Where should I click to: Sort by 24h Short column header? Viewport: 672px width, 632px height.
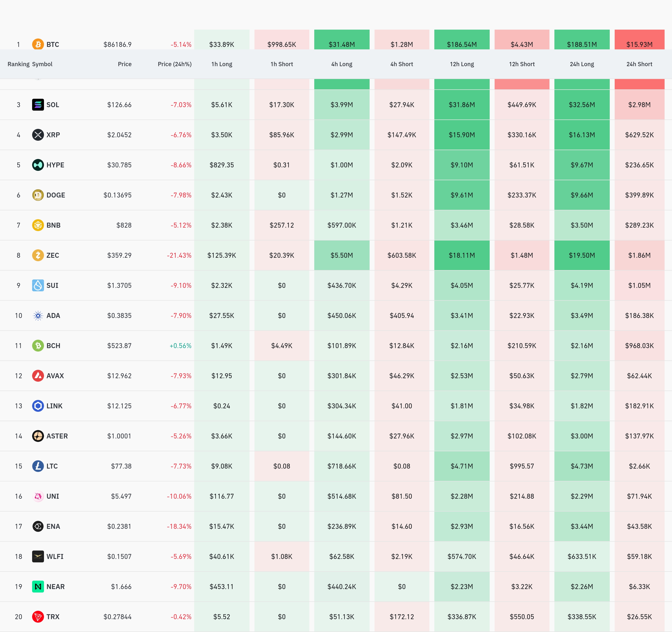click(639, 64)
